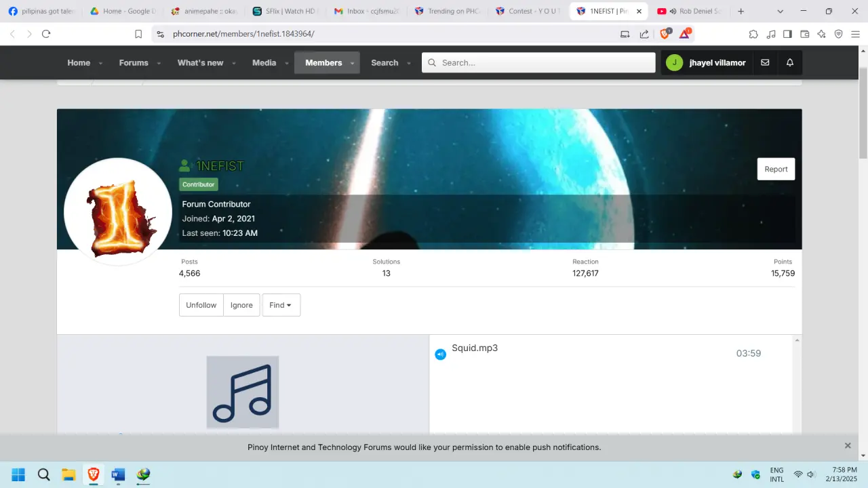Toggle the browser sidebar panel icon
Image resolution: width=868 pixels, height=488 pixels.
tap(787, 34)
